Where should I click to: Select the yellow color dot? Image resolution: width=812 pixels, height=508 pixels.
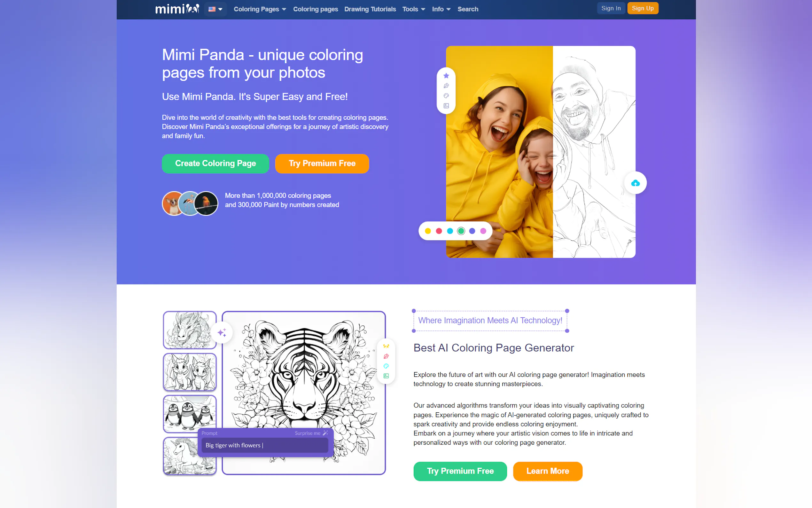(428, 231)
